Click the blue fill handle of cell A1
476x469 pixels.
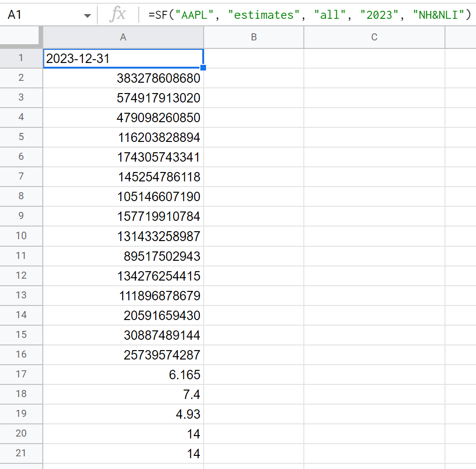203,68
